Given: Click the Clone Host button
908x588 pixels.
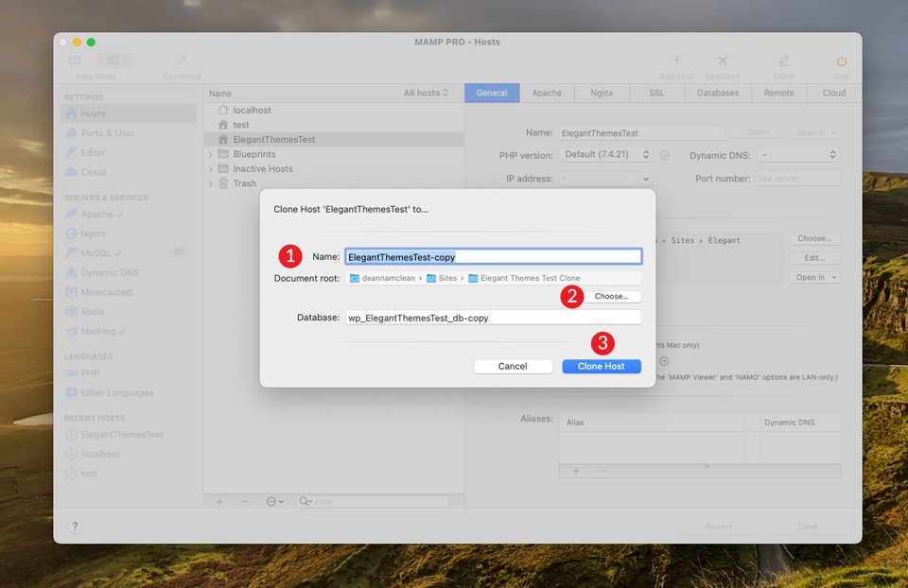Looking at the screenshot, I should pyautogui.click(x=601, y=366).
